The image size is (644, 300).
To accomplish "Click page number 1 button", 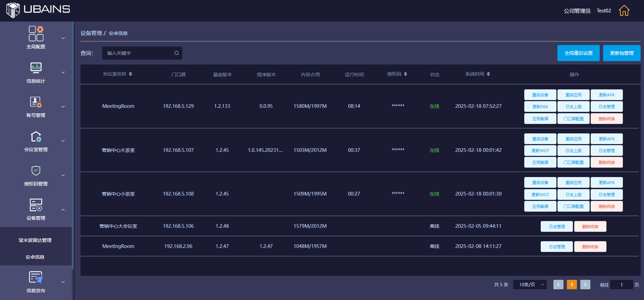I will tap(572, 285).
